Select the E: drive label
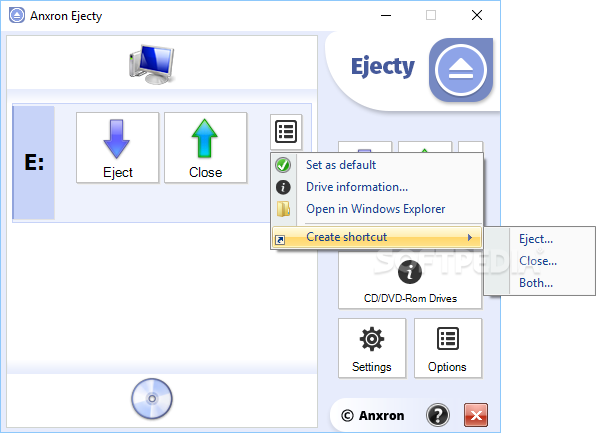 coord(34,163)
